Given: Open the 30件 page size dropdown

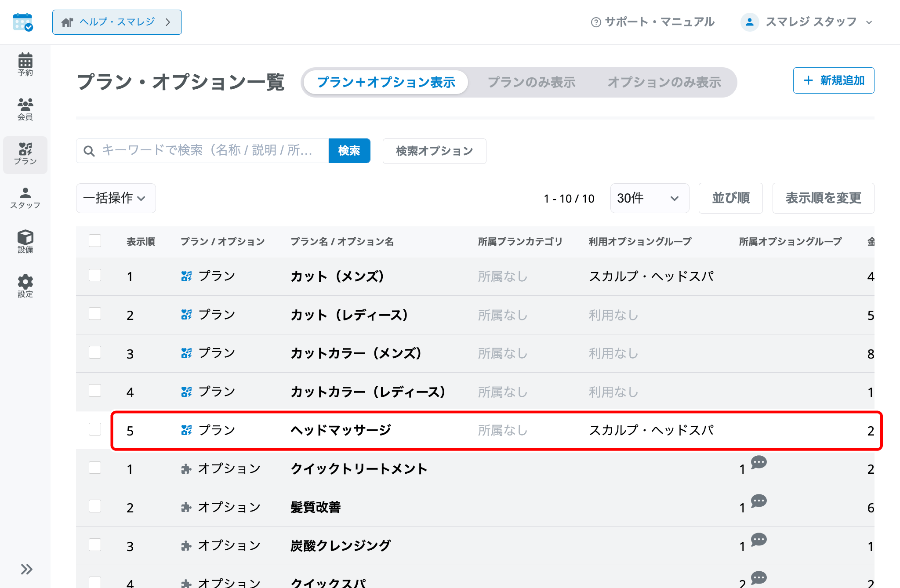Looking at the screenshot, I should 650,198.
